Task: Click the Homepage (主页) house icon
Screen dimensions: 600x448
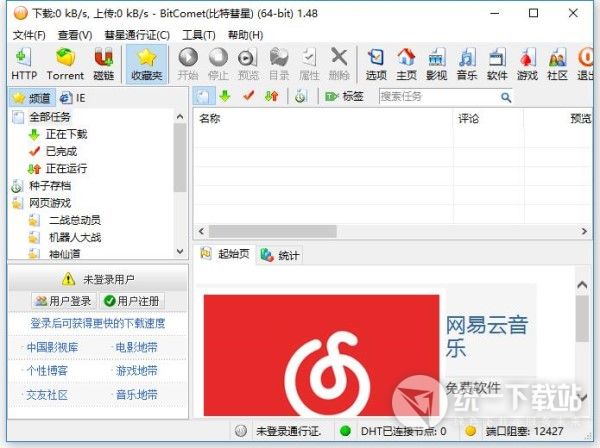Action: [406, 63]
